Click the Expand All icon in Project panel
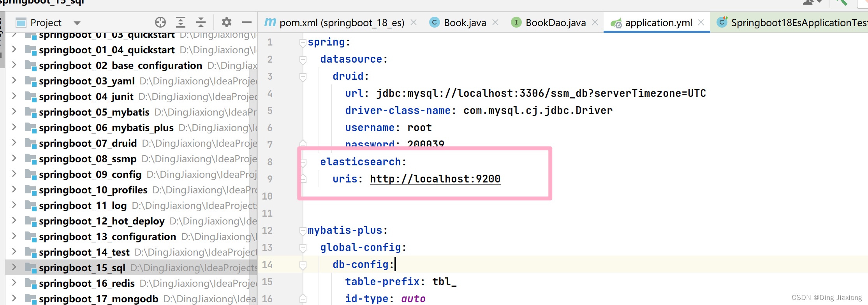This screenshot has width=868, height=305. point(181,22)
